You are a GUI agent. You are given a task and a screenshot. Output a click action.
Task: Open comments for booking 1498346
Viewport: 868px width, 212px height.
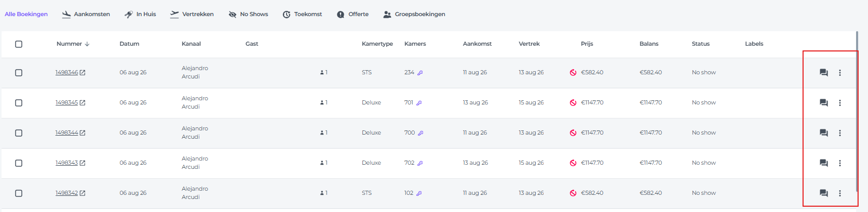823,73
